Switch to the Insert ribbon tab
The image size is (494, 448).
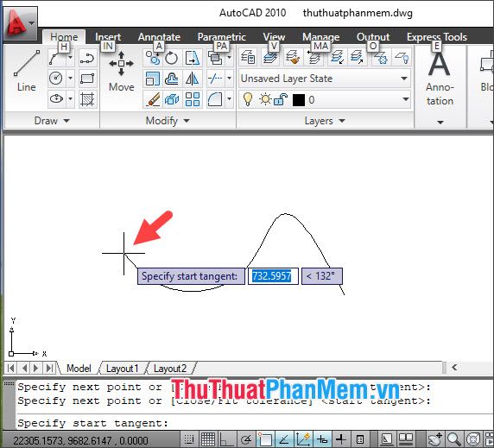pos(108,37)
